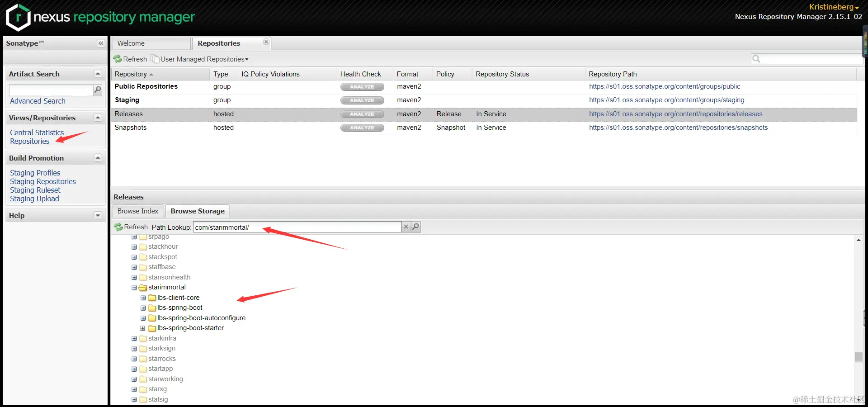Image resolution: width=868 pixels, height=407 pixels.
Task: Expand the lbs-spring-boot-starter node
Action: point(143,328)
